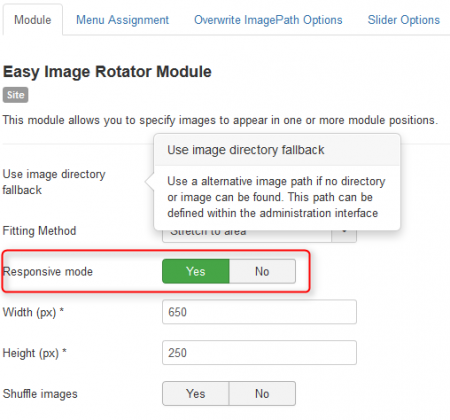Set Shuffle images to No

262,394
